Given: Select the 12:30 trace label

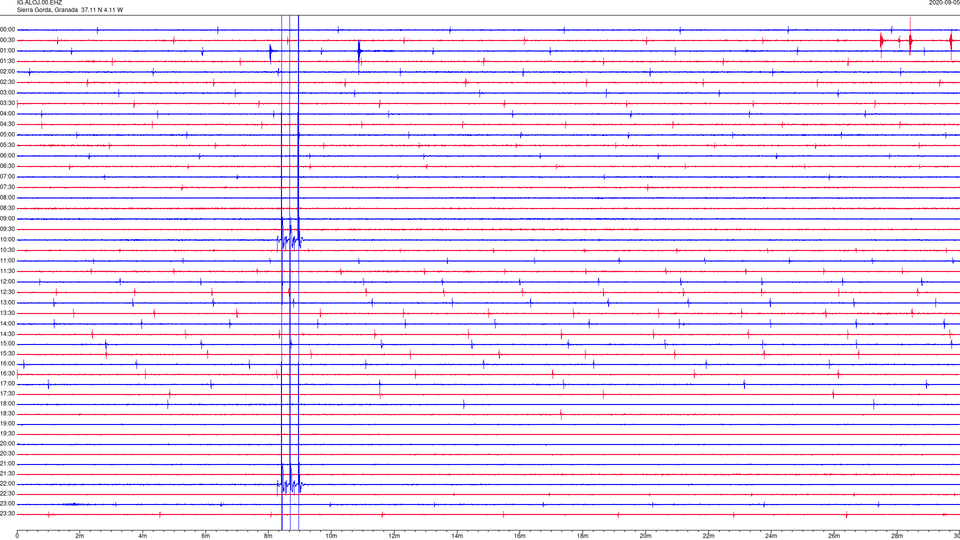Looking at the screenshot, I should [7, 292].
